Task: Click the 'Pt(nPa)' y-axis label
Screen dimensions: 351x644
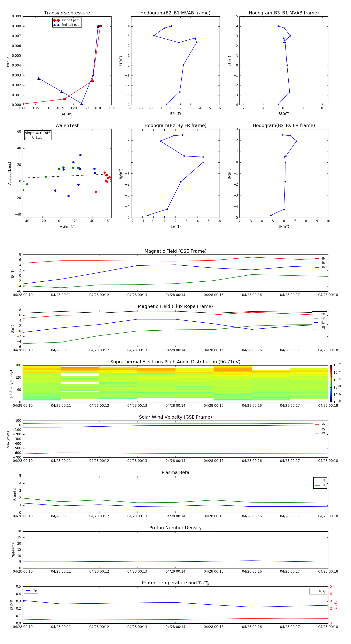Action: (x=8, y=61)
